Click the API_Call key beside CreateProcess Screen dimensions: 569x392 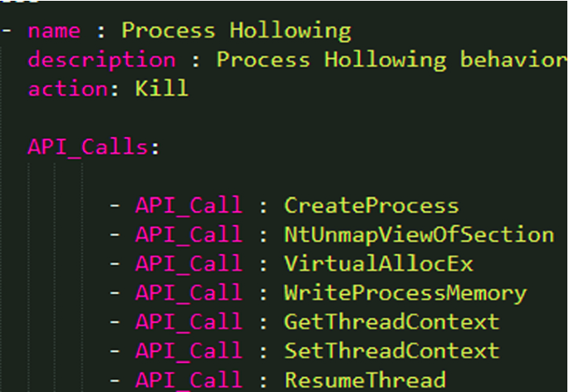tap(189, 206)
